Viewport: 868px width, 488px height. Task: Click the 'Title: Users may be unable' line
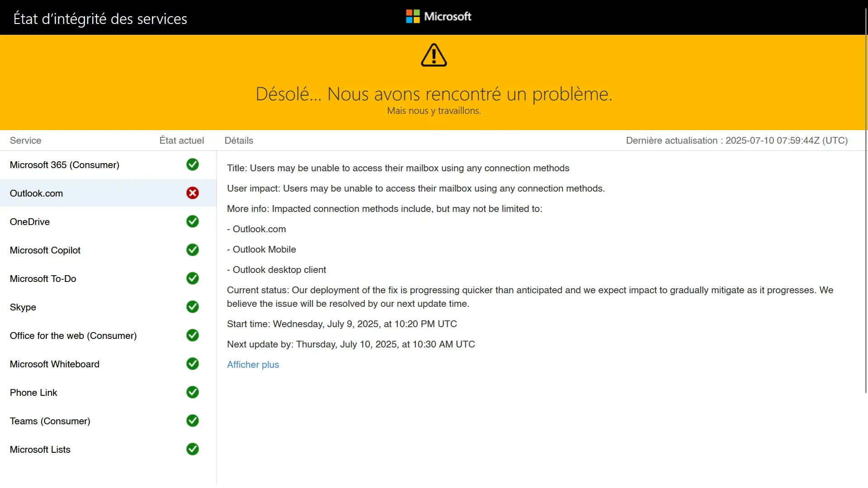pos(398,168)
